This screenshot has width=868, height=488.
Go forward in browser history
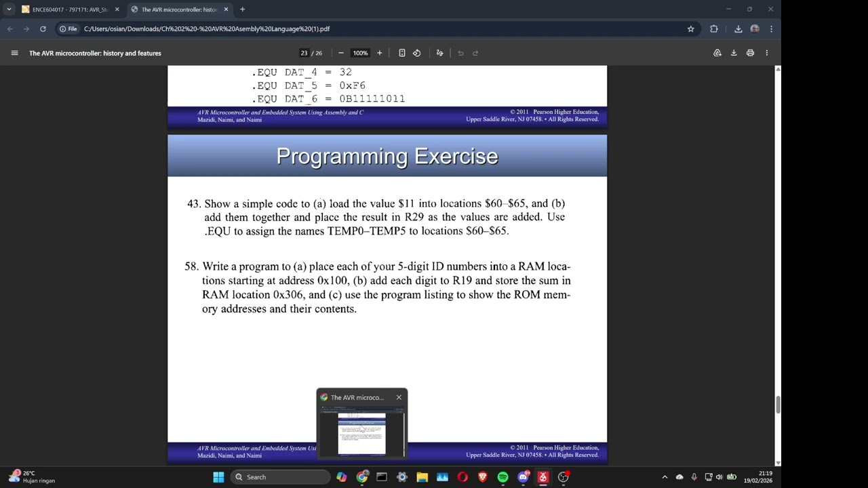26,28
